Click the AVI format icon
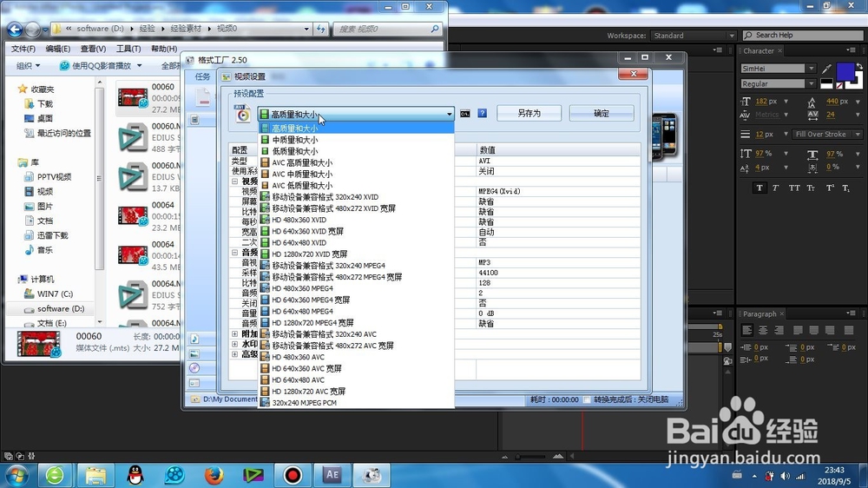The width and height of the screenshot is (868, 488). [242, 113]
